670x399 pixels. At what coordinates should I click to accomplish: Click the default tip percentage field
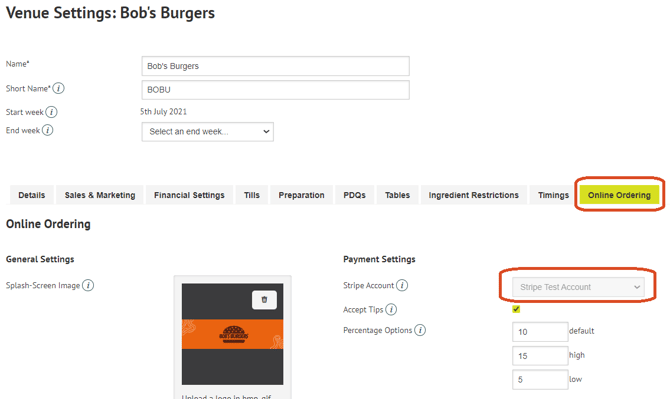tap(540, 332)
